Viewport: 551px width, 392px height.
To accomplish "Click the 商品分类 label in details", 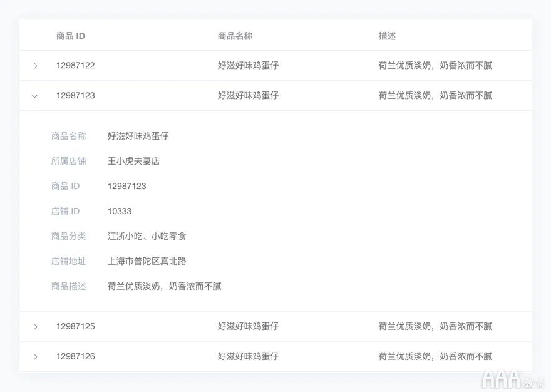I will pos(68,236).
